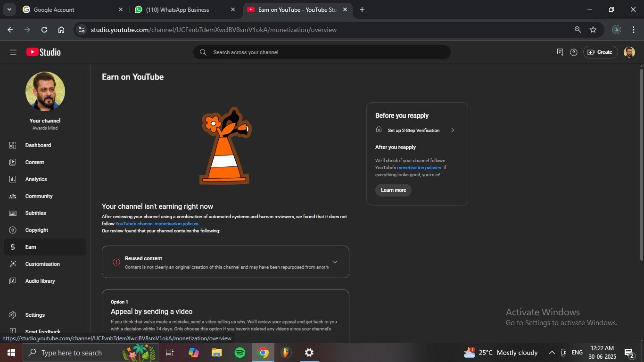Click the Reused content title text
This screenshot has width=644, height=362.
click(x=143, y=258)
